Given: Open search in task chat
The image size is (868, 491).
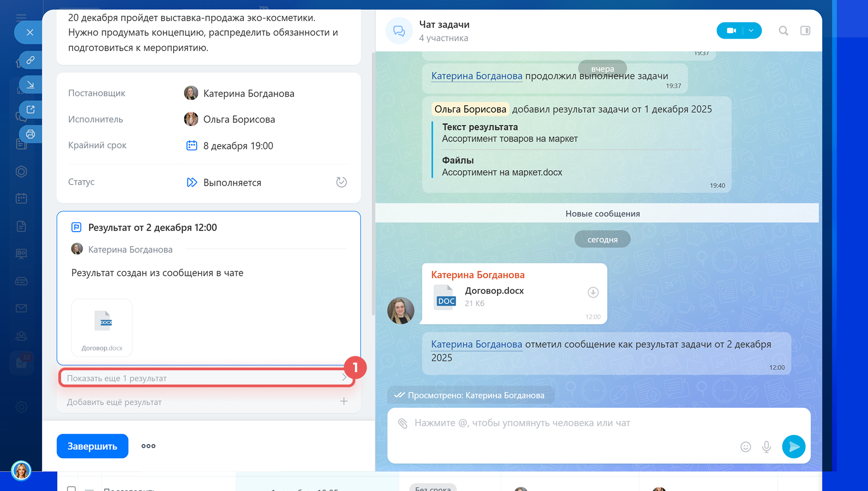Looking at the screenshot, I should pyautogui.click(x=783, y=31).
